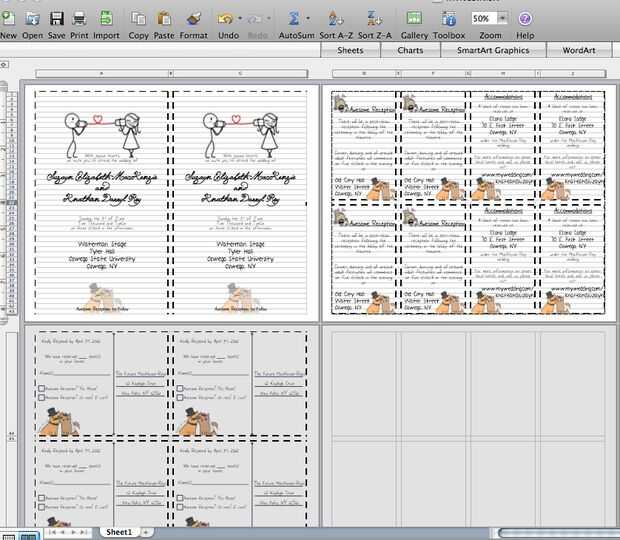The width and height of the screenshot is (620, 540).
Task: Click the Select All corner button
Action: click(x=4, y=64)
